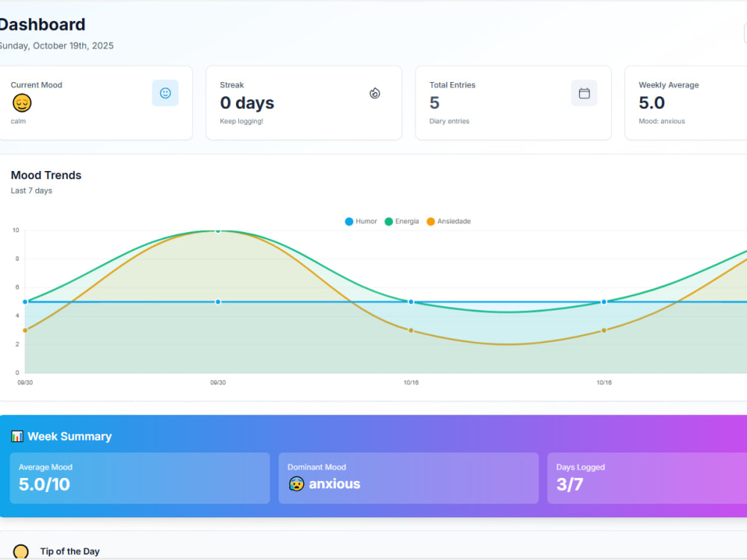This screenshot has width=747, height=560.
Task: Click the calendar icon in Total Entries card
Action: (584, 93)
